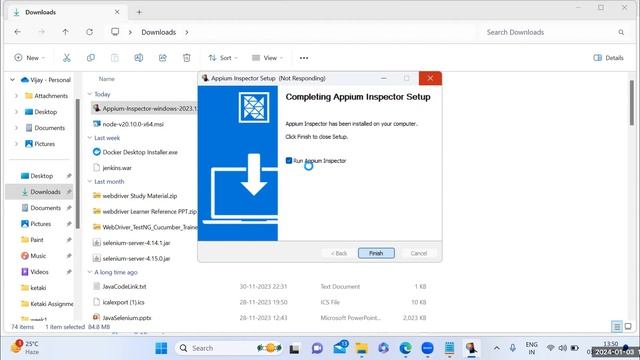Open the New item dropdown
This screenshot has height=360, width=640.
pyautogui.click(x=29, y=58)
